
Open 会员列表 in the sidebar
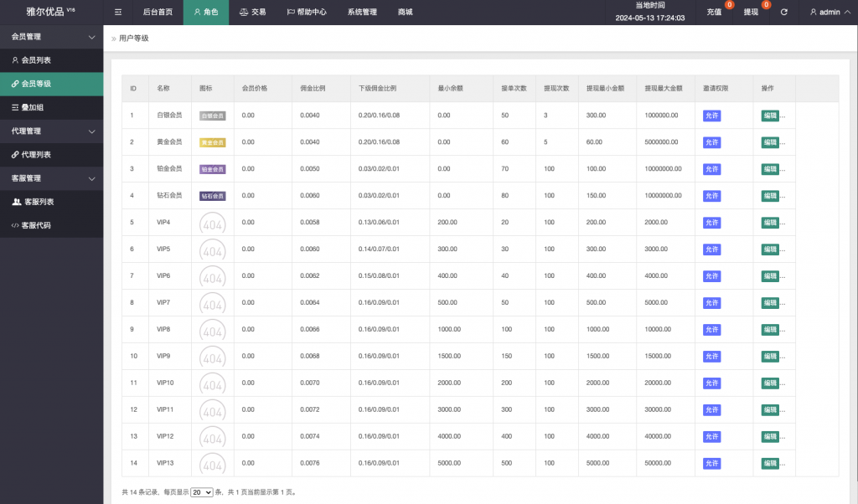(35, 60)
